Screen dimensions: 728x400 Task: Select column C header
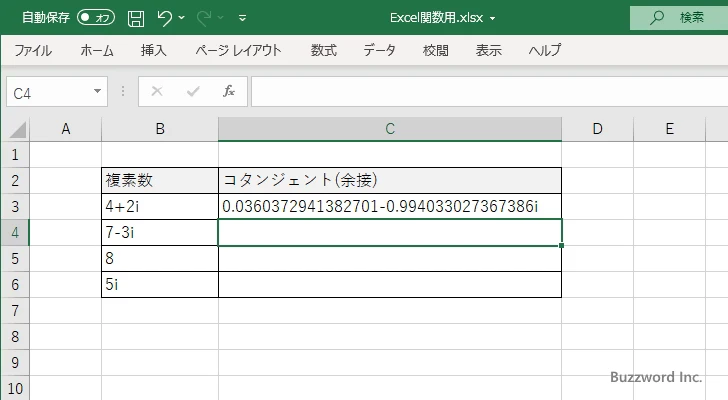point(390,129)
